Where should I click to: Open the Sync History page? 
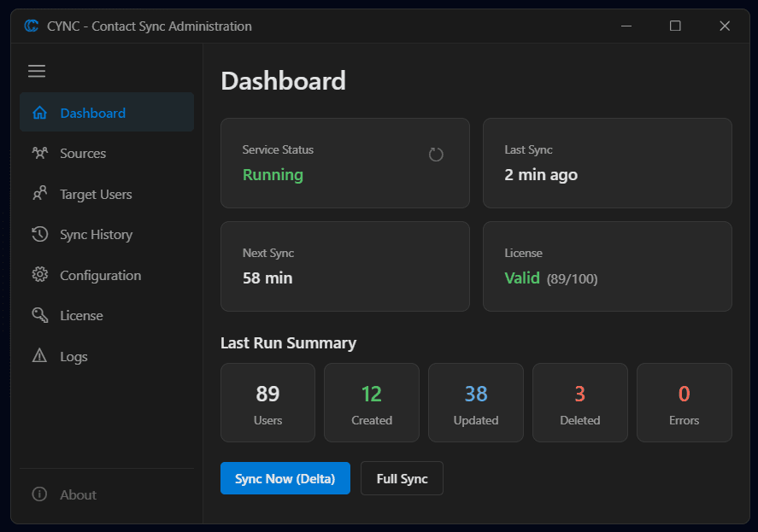(96, 235)
